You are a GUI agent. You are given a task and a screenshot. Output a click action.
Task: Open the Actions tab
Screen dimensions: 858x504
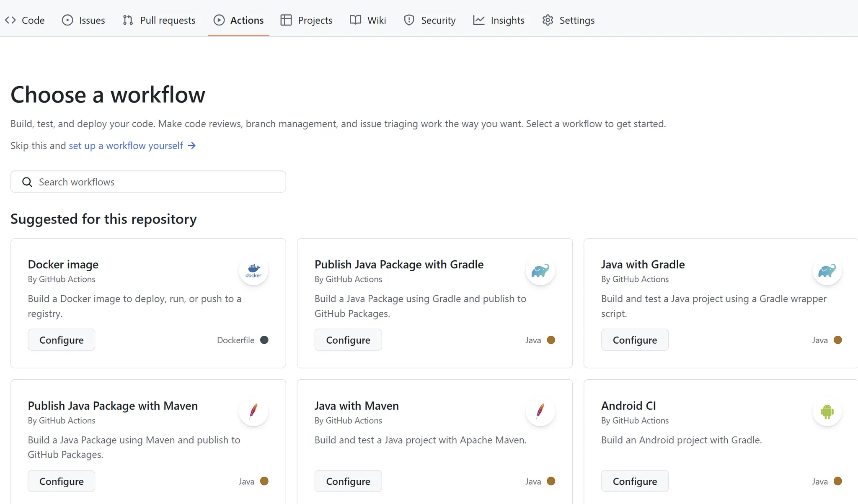tap(238, 20)
